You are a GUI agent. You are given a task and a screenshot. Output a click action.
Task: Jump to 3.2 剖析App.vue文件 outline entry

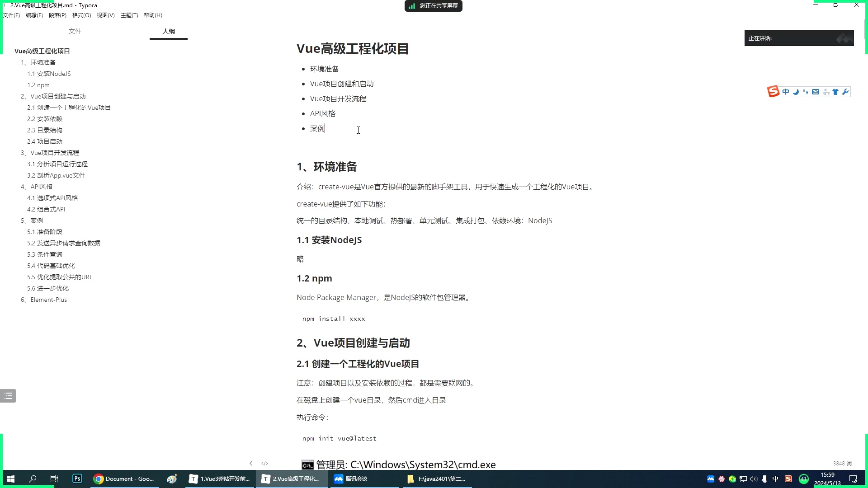tap(57, 175)
